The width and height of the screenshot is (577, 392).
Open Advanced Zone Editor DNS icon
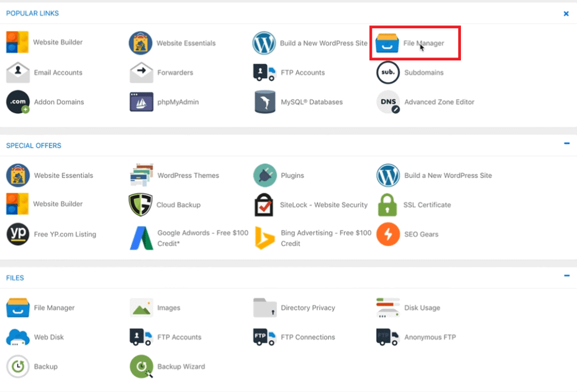388,102
